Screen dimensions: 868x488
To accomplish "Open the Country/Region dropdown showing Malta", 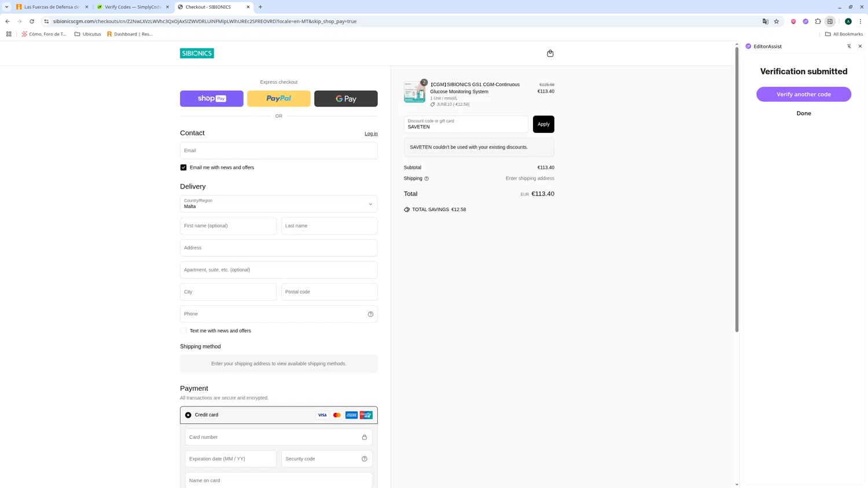I will point(278,204).
